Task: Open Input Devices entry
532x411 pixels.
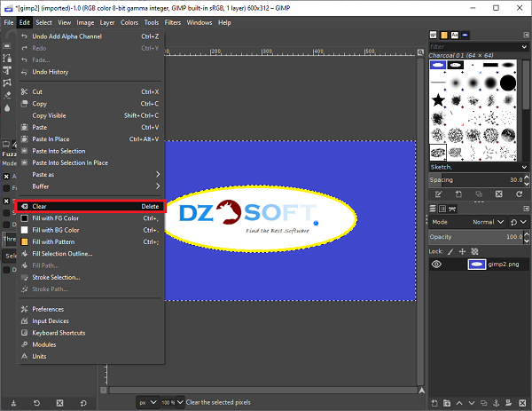Action: (x=90, y=321)
